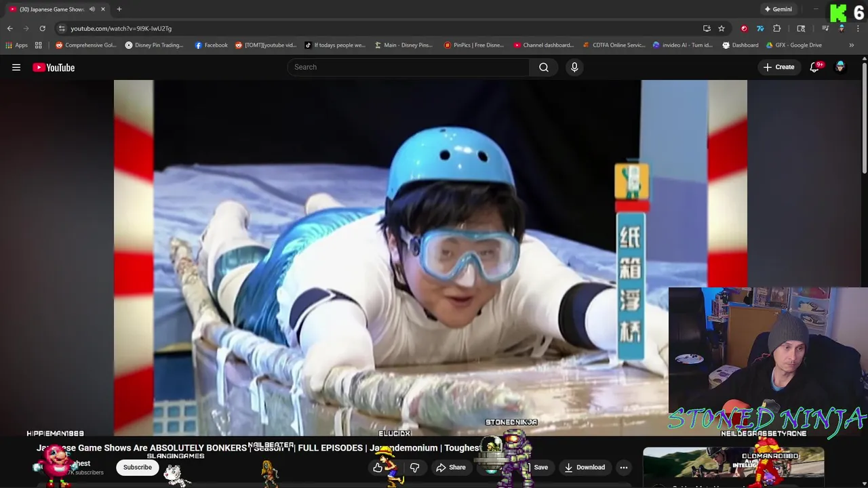This screenshot has width=868, height=488.
Task: Open YouTube notifications bell
Action: 815,67
